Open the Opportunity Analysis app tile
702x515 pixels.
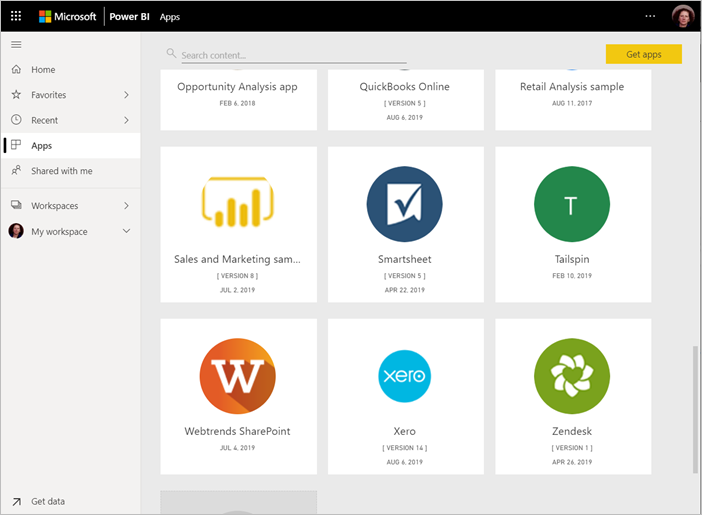coord(239,99)
